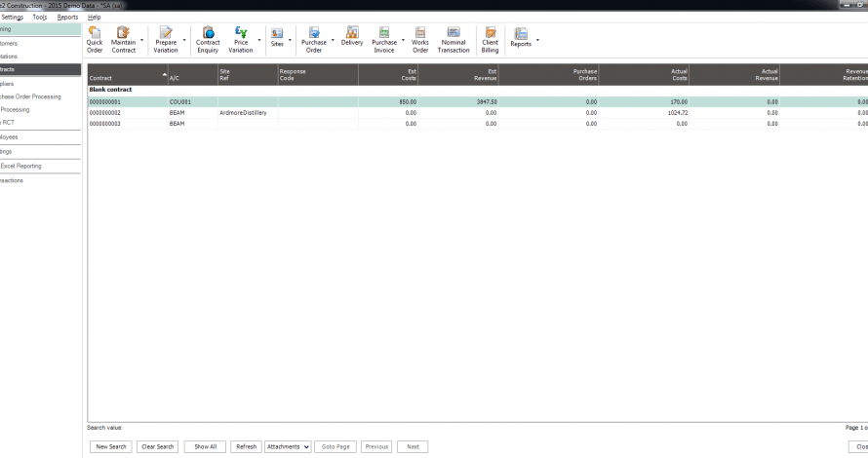This screenshot has height=458, width=868.
Task: Select contract row 0000000002
Action: 478,113
